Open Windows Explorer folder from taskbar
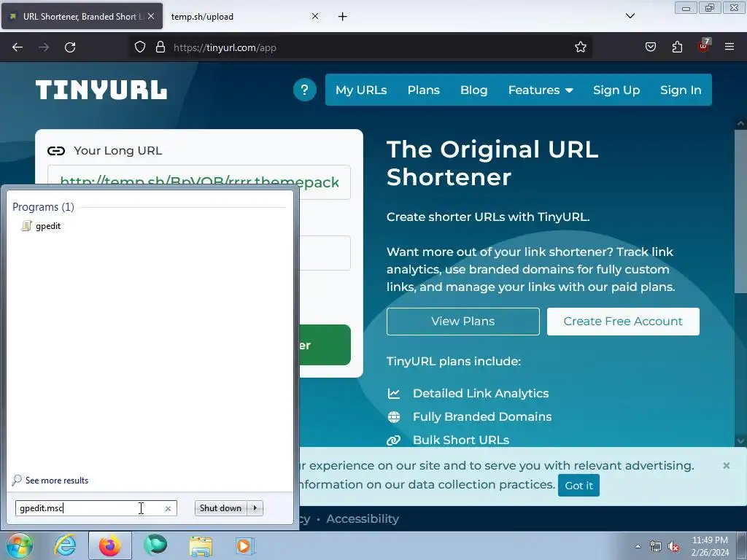This screenshot has height=560, width=747. [201, 546]
